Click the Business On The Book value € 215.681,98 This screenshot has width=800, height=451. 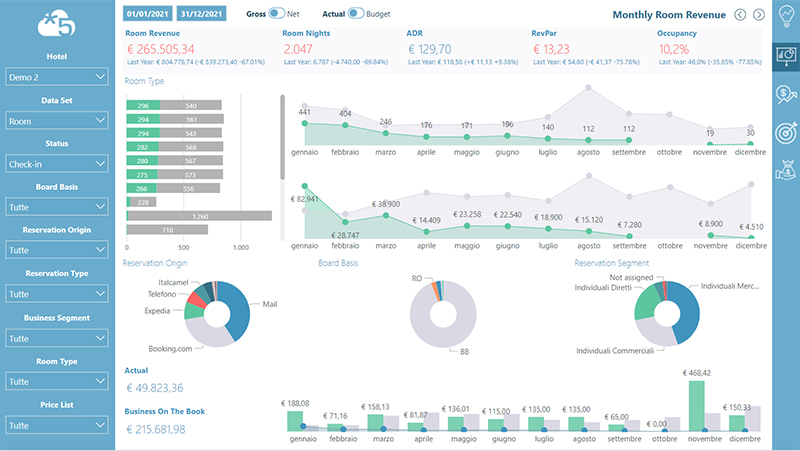(156, 430)
